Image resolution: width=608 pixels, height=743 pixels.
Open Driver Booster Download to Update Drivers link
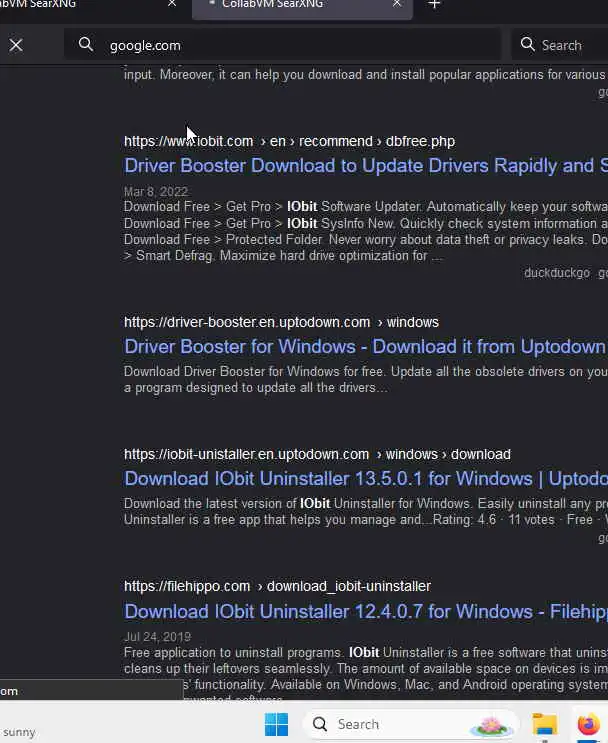click(x=366, y=166)
